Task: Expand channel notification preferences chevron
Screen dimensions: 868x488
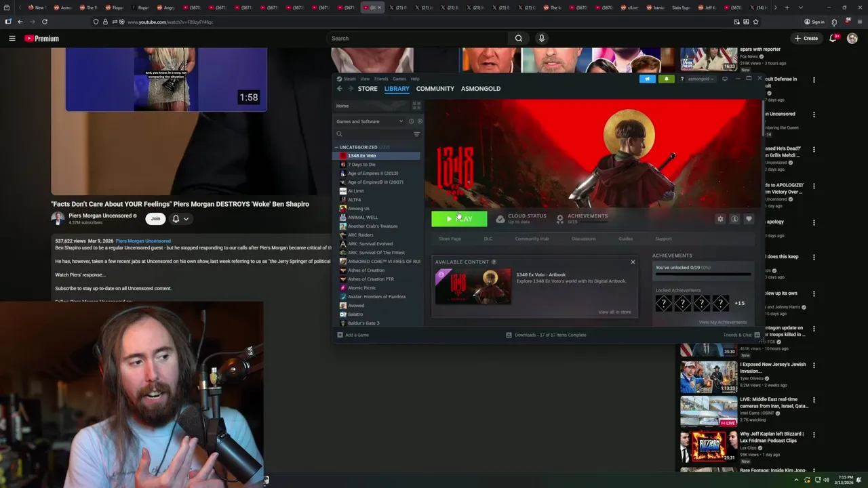Action: [186, 219]
